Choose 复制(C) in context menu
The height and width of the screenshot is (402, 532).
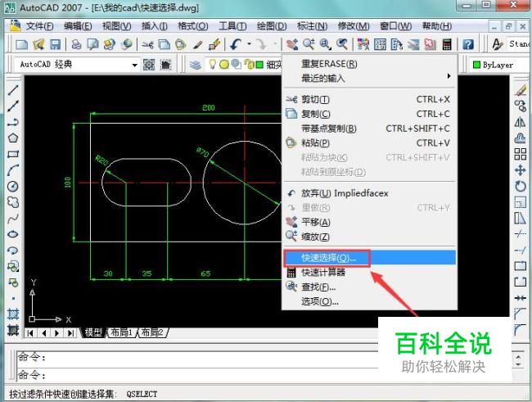[x=370, y=114]
